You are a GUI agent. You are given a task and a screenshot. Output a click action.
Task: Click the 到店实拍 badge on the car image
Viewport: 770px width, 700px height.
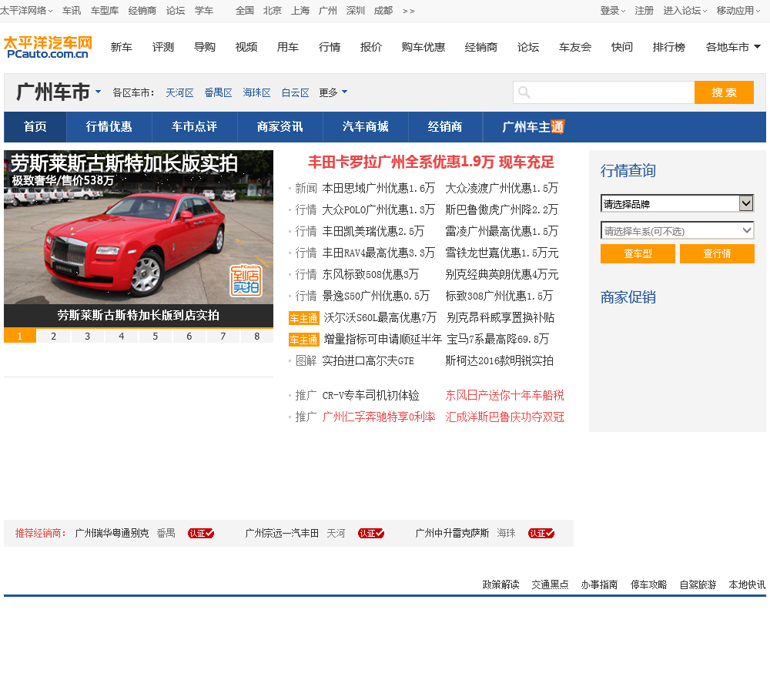pyautogui.click(x=246, y=280)
